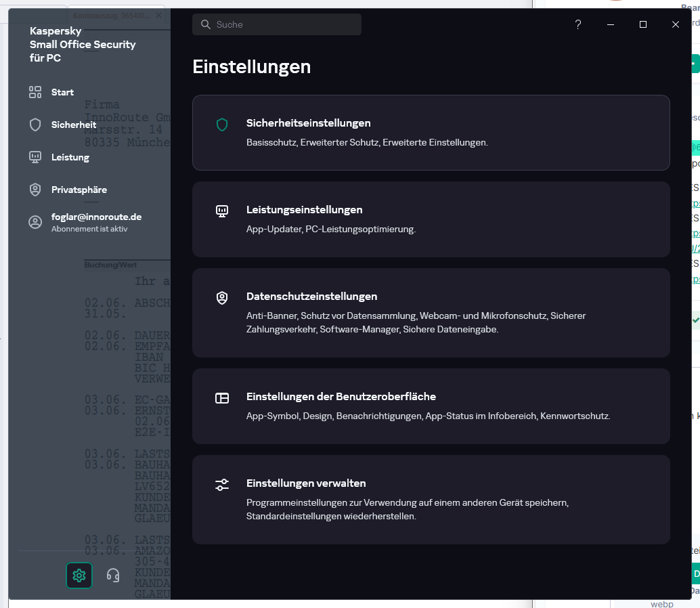The image size is (700, 608).
Task: Click the Sicherheit shield icon
Action: tap(35, 125)
